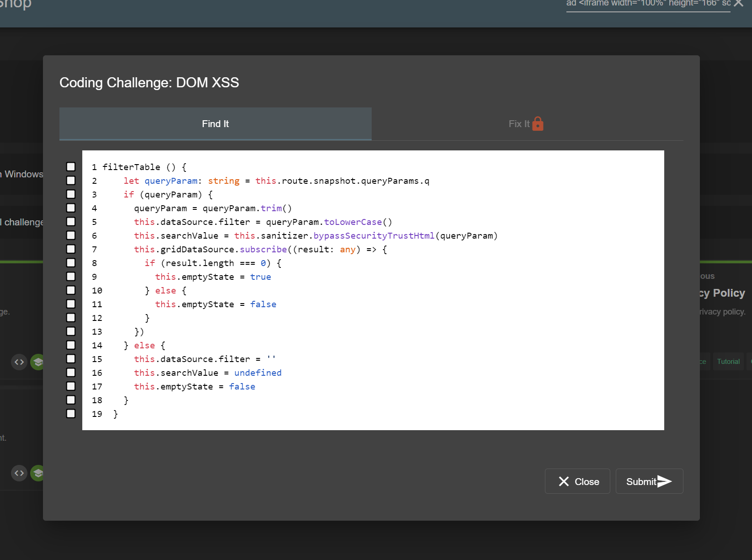Tick the checkbox for line 9 emptyState true
This screenshot has height=560, width=752.
[x=71, y=277]
